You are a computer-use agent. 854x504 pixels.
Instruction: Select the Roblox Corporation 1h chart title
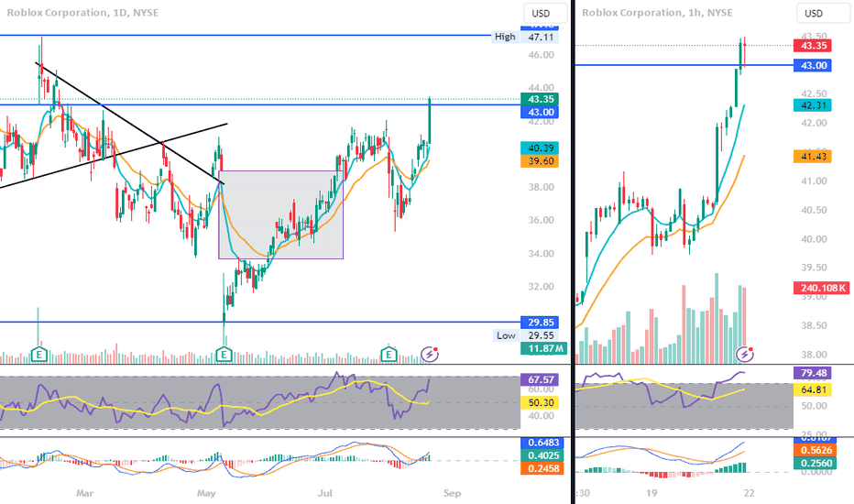(657, 13)
